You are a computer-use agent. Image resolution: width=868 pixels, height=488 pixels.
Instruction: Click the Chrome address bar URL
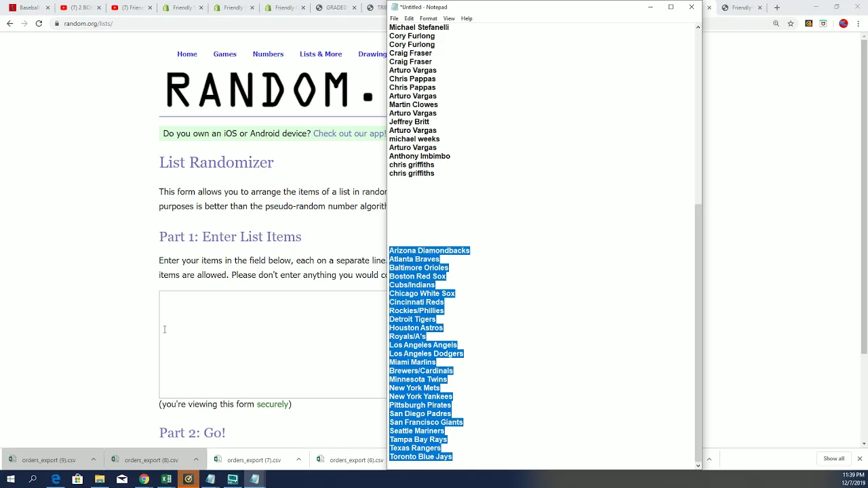(x=88, y=24)
